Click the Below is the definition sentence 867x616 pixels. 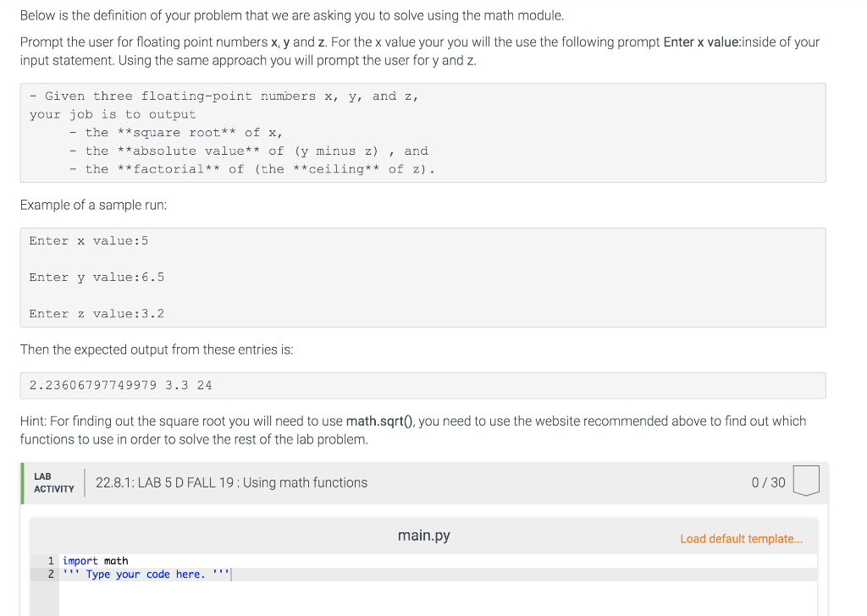pyautogui.click(x=292, y=15)
